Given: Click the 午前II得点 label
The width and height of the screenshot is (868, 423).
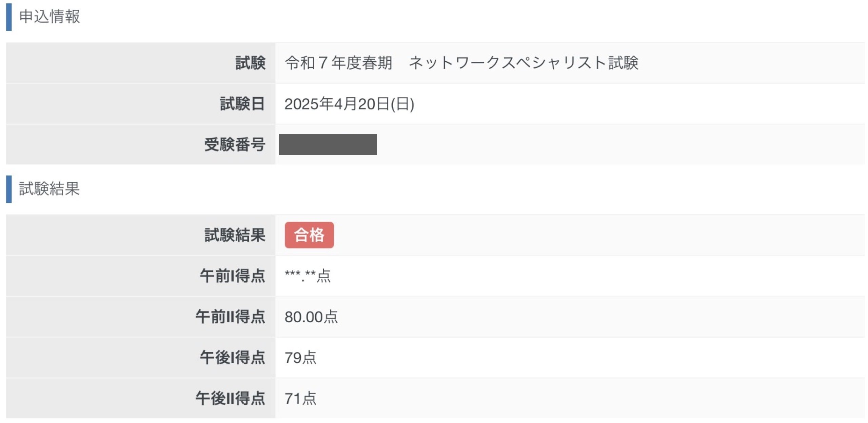Looking at the screenshot, I should [x=230, y=317].
